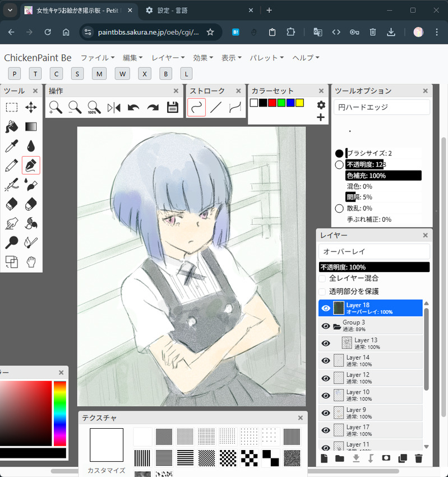
Task: Collapse the Group 3 folder
Action: pos(337,326)
